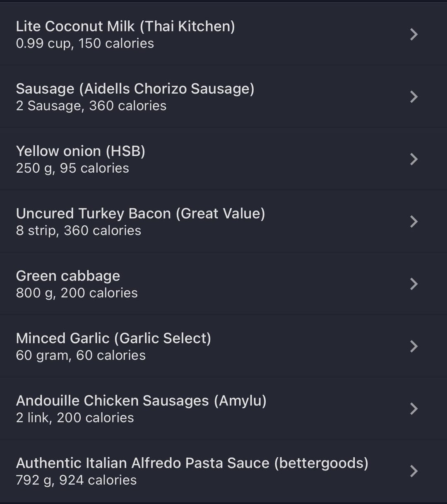Screen dimensions: 447x504
Task: Tap the arrow icon beside Green cabbage
Action: [x=413, y=284]
